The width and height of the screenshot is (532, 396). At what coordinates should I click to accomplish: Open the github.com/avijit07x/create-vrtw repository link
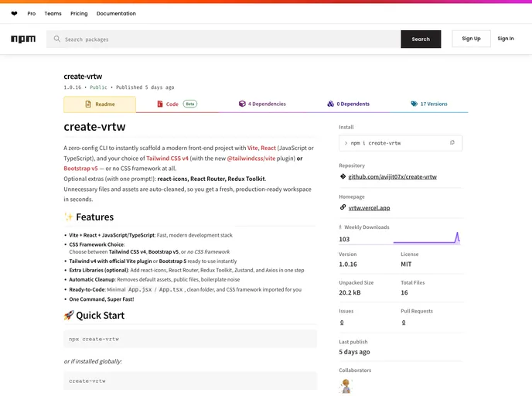(393, 176)
